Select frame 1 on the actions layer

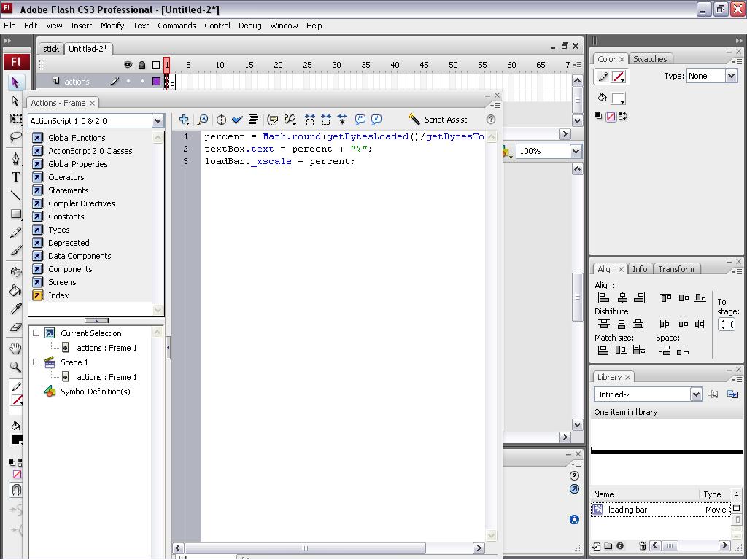(167, 82)
